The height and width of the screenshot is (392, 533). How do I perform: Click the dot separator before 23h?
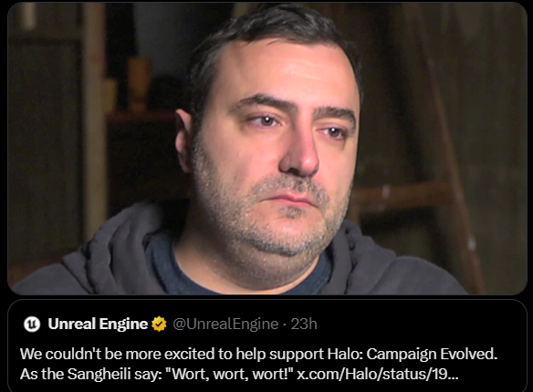[x=285, y=325]
